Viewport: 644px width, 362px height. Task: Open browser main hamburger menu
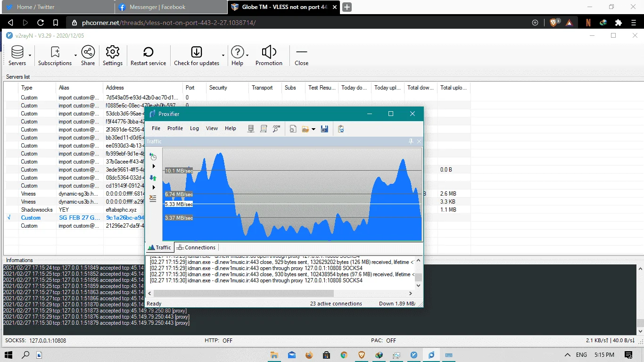[x=634, y=22]
